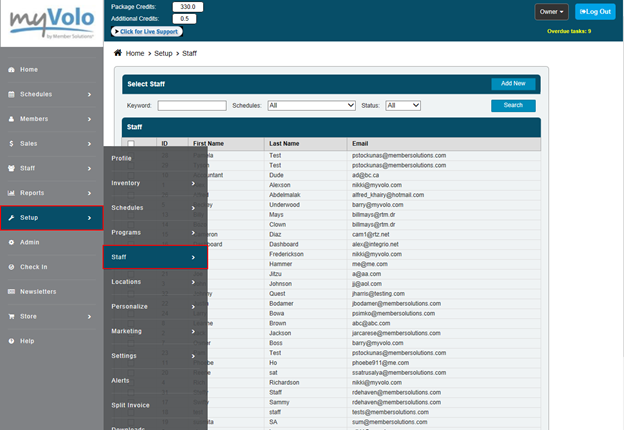Open Admin lock icon in sidebar
This screenshot has width=624, height=430.
[11, 242]
